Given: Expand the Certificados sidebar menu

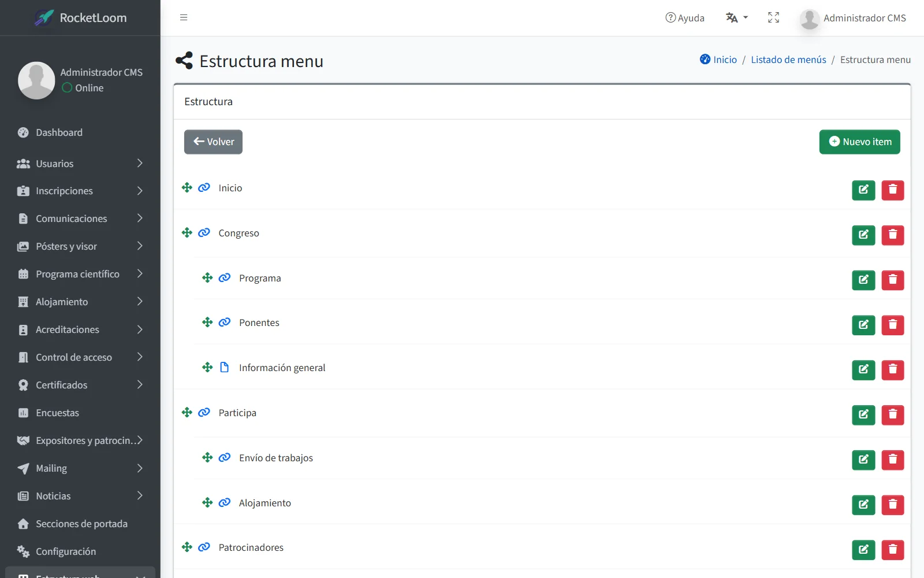Looking at the screenshot, I should (80, 385).
